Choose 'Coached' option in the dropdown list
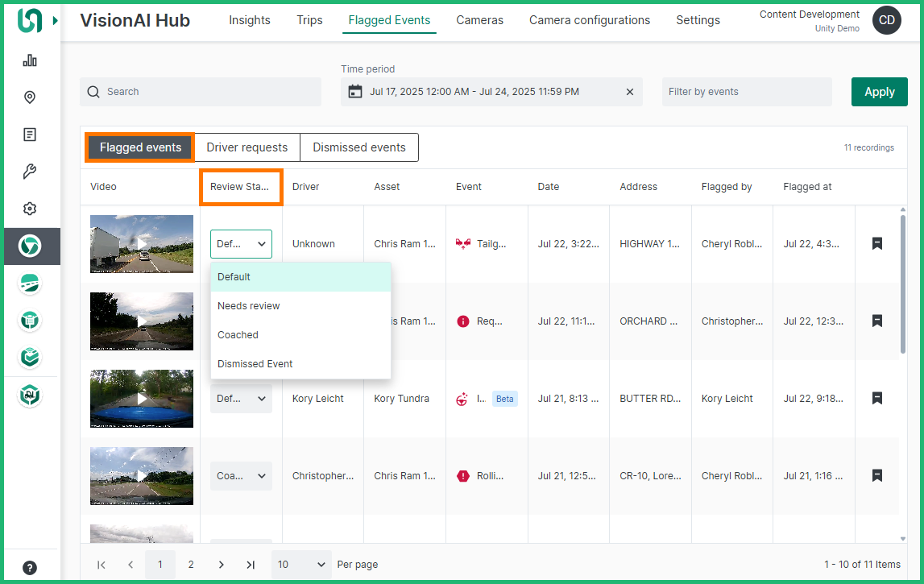Image resolution: width=924 pixels, height=584 pixels. [x=238, y=335]
